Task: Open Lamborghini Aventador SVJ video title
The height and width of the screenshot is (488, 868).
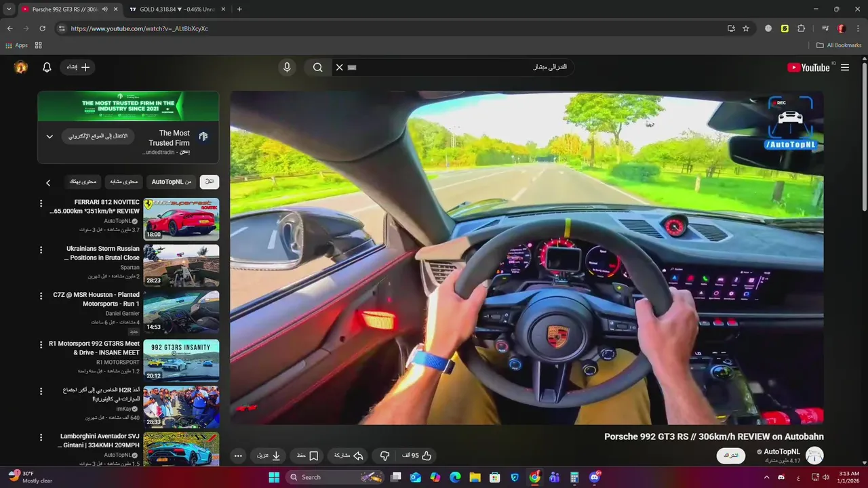Action: 100,441
